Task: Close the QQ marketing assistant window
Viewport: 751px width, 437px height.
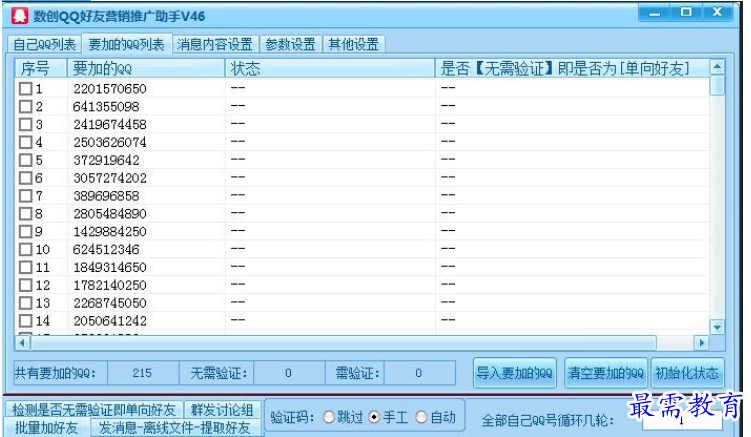Action: (717, 13)
